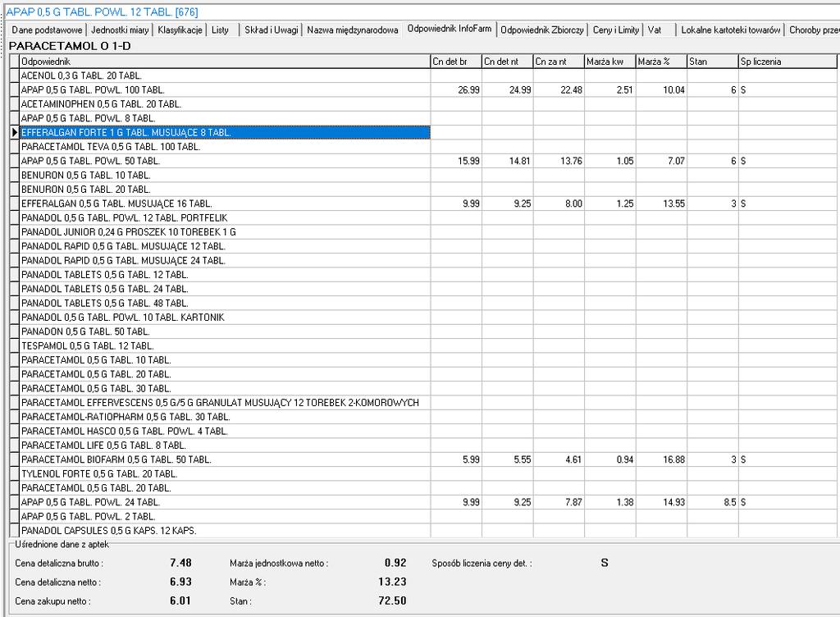Viewport: 840px width, 617px height.
Task: Switch to the Jednostki miary tab
Action: pos(120,30)
